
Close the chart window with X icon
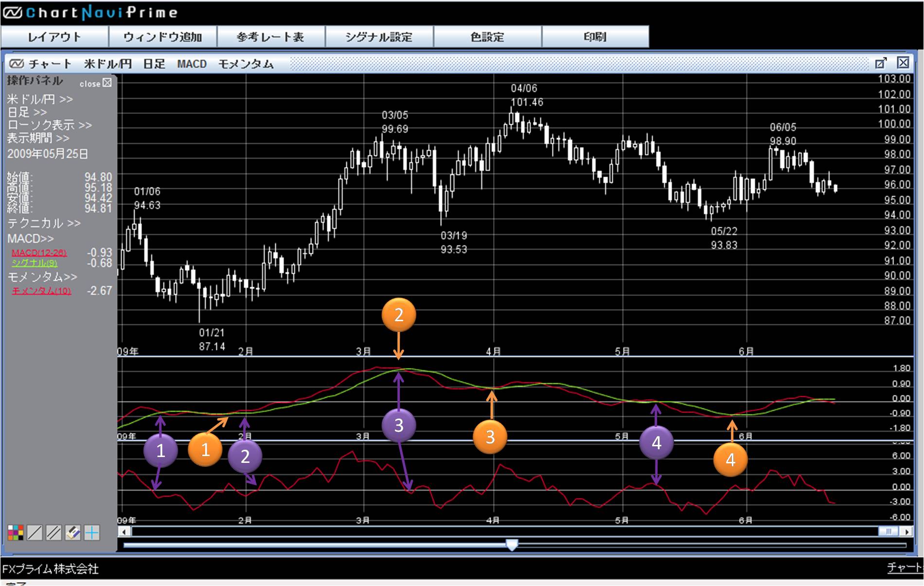click(903, 63)
